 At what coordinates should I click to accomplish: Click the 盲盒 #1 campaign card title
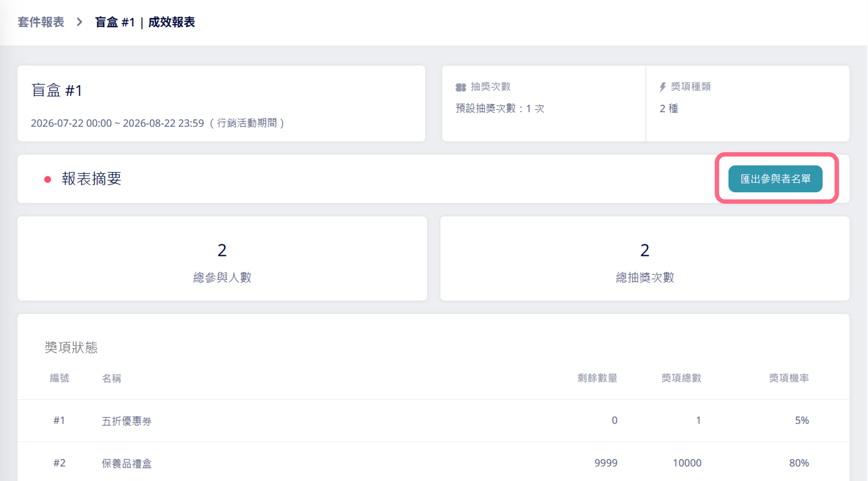click(x=57, y=90)
